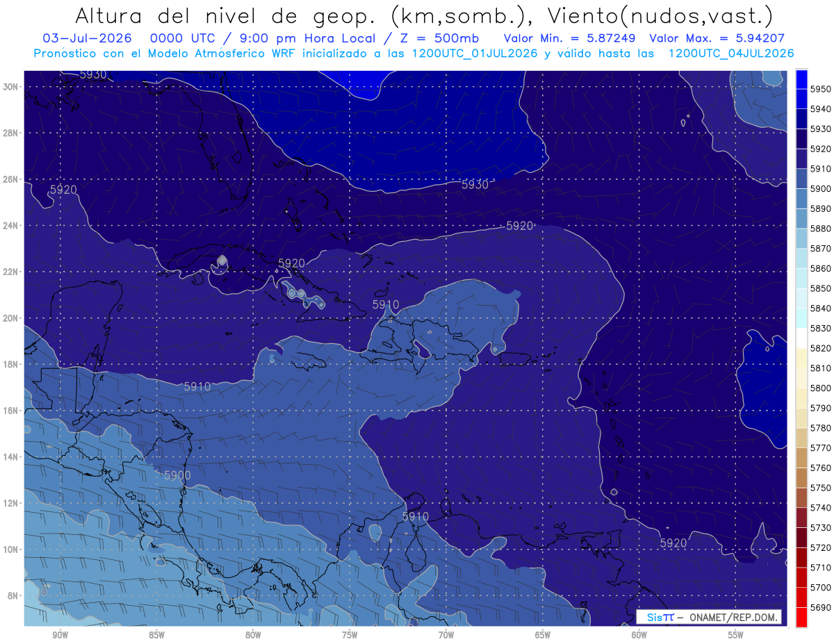This screenshot has height=644, width=834.
Task: Click the 'ONAMET/REP.DOM.' logo box
Action: 709,617
